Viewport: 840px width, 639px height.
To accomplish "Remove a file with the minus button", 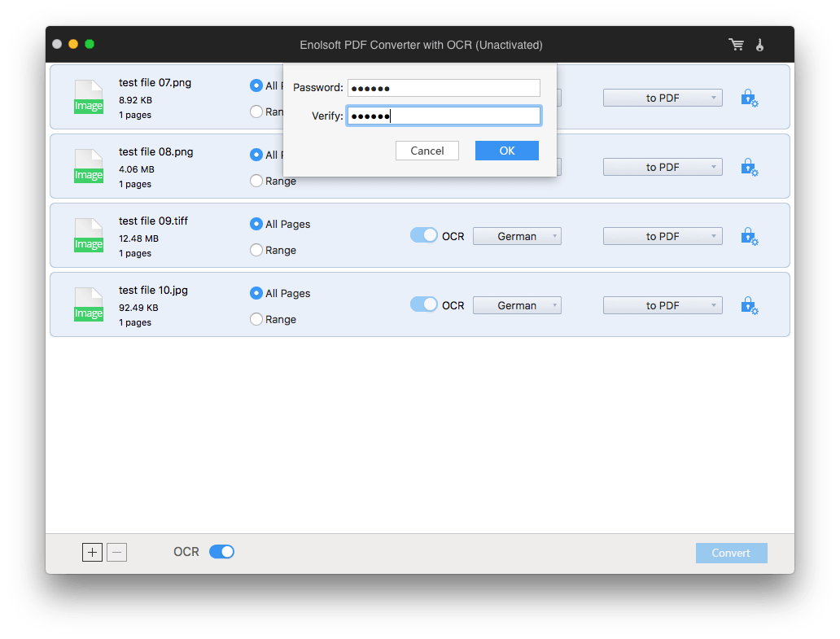I will (116, 552).
